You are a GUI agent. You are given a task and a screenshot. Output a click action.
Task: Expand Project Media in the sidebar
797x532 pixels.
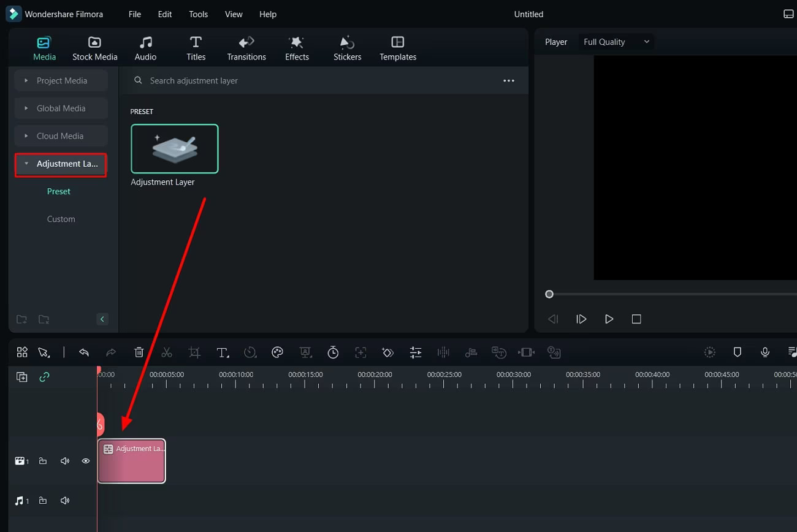61,80
